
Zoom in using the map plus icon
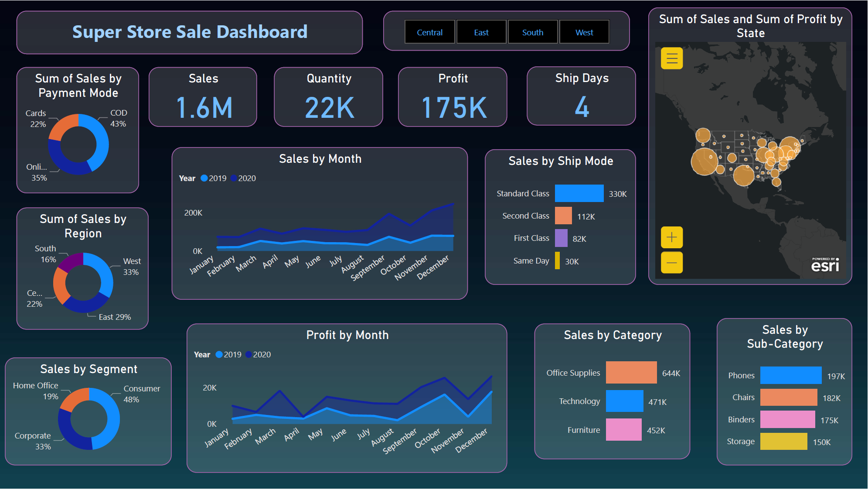coord(671,238)
